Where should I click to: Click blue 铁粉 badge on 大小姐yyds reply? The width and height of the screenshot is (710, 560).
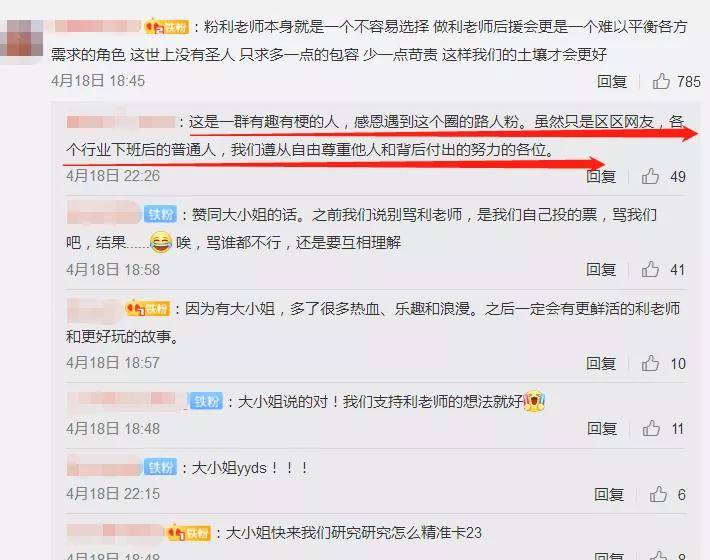pos(160,467)
